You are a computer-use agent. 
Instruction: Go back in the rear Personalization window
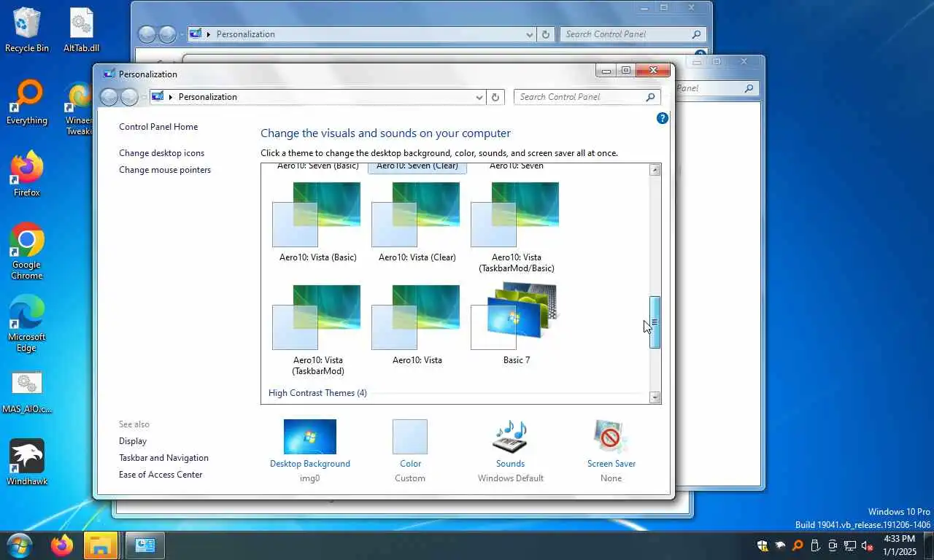147,34
